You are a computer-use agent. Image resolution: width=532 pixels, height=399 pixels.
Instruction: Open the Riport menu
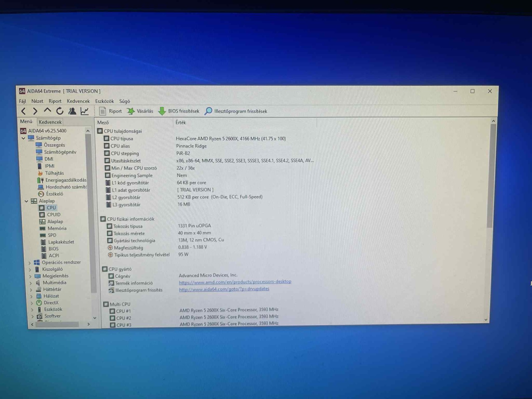pos(55,101)
